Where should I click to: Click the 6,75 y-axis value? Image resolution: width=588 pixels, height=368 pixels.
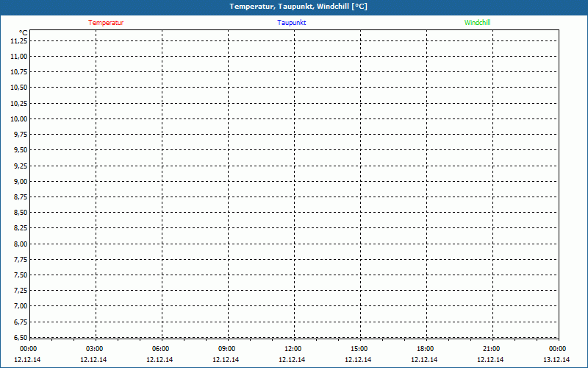click(21, 322)
